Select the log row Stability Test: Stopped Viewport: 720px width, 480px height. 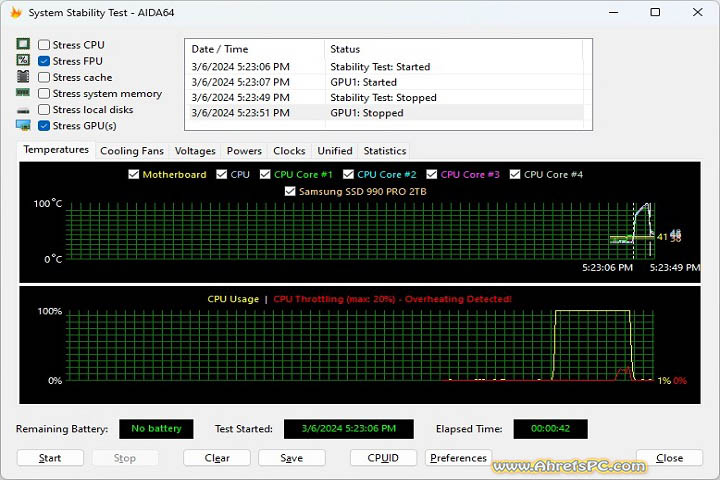pos(386,97)
